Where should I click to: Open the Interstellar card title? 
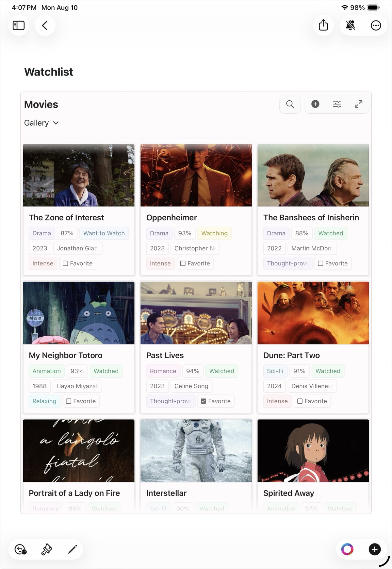point(166,493)
